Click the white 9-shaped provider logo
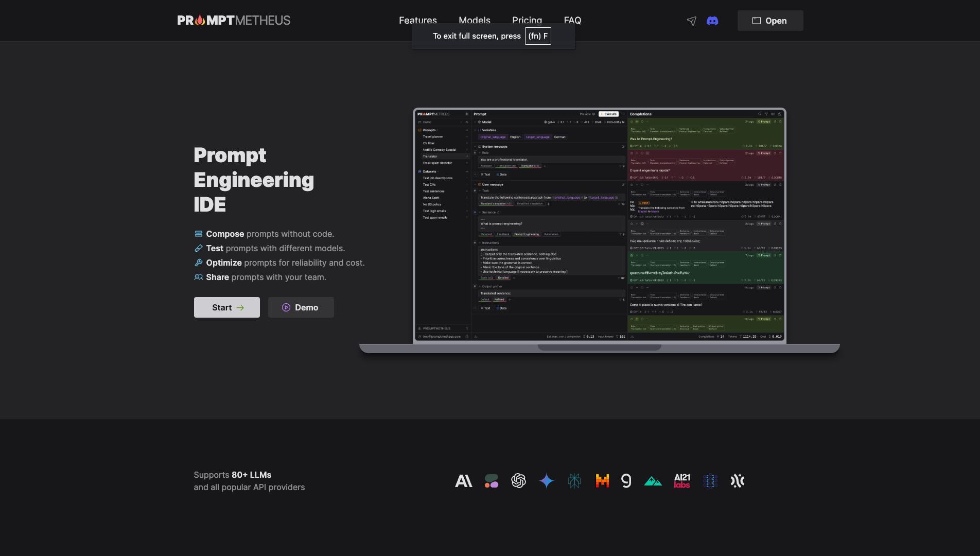The height and width of the screenshot is (556, 980). [626, 481]
